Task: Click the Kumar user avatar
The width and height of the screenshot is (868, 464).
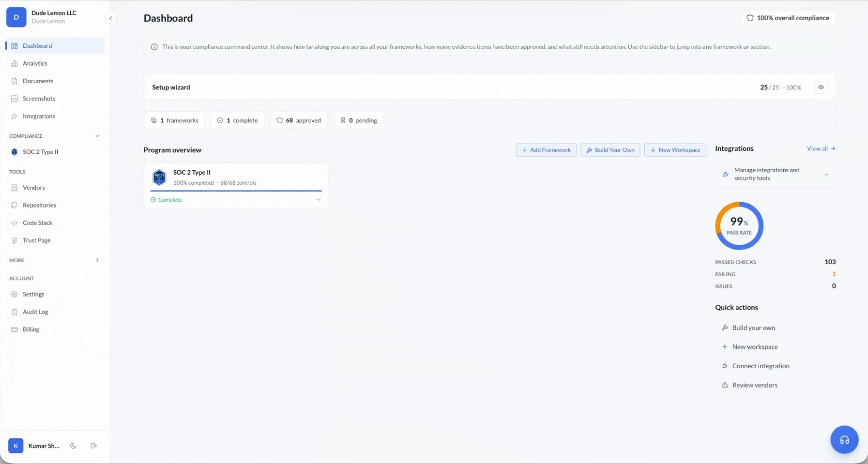Action: 16,446
